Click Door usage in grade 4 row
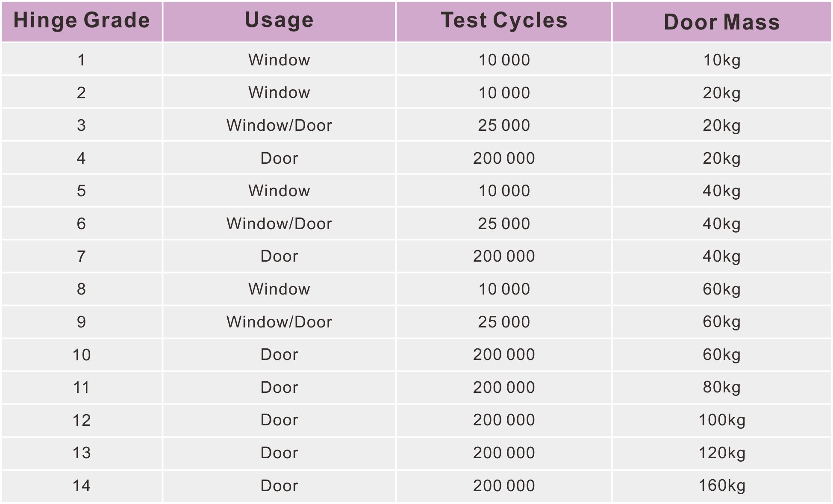Screen dimensions: 833x504 (279, 158)
